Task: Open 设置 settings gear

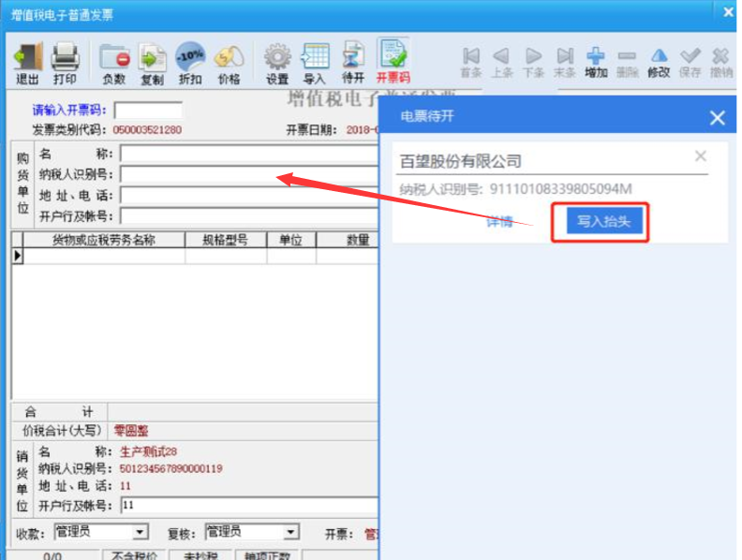Action: tap(277, 62)
